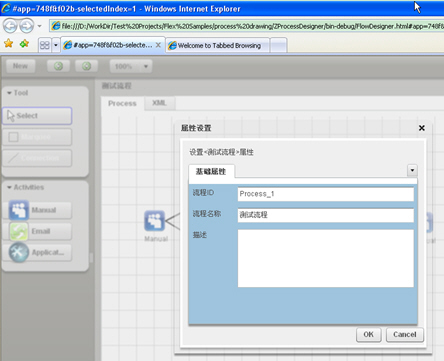
Task: Open the Favorites Center star icon
Action: pyautogui.click(x=8, y=43)
